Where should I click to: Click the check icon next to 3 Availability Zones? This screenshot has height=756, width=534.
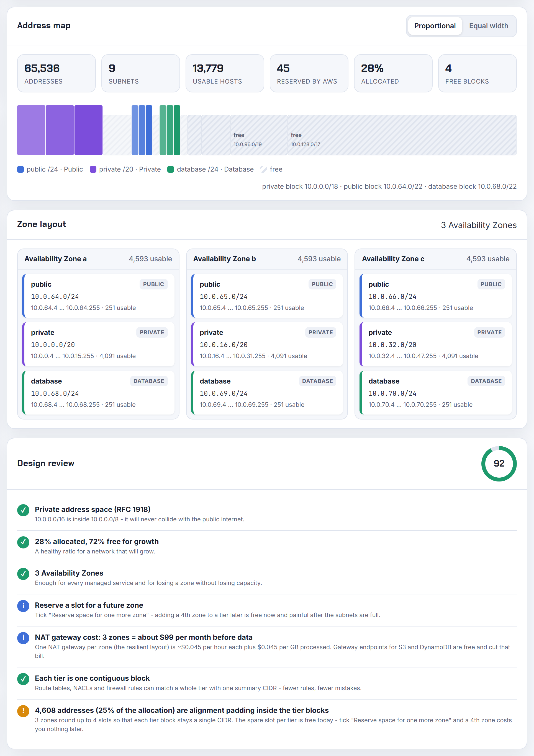pyautogui.click(x=23, y=574)
